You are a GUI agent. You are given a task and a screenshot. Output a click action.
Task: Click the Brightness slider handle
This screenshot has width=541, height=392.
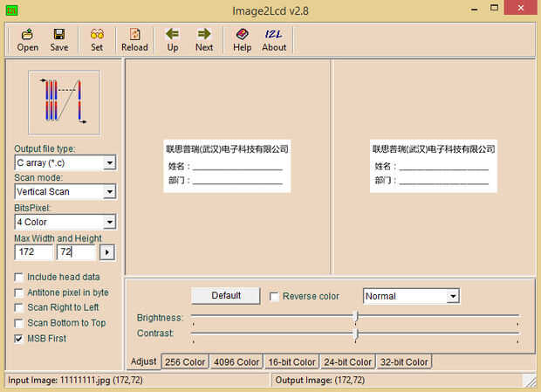[356, 318]
